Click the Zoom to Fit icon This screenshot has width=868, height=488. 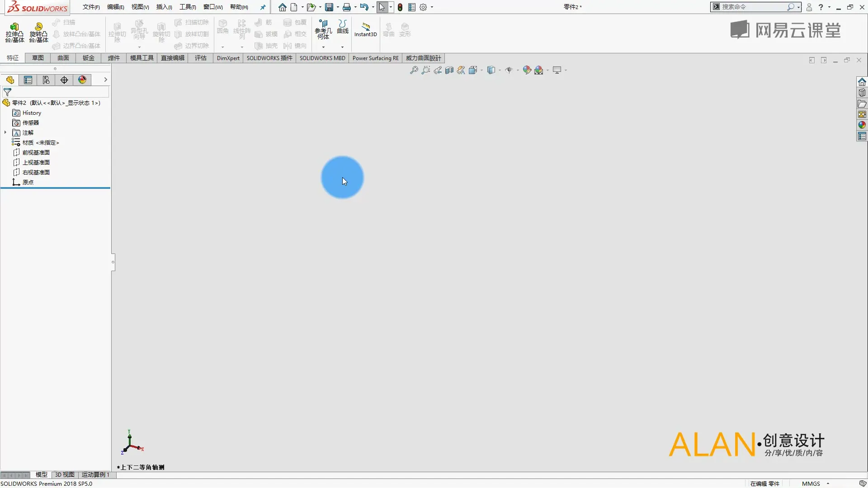[414, 70]
